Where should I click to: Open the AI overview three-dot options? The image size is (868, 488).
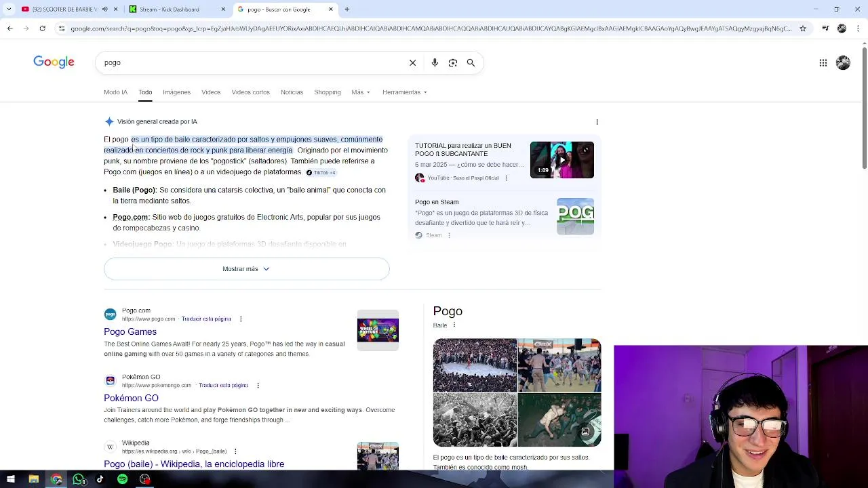pos(597,122)
